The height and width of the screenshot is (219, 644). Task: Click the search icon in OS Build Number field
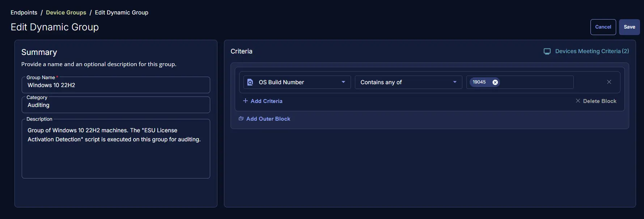250,82
